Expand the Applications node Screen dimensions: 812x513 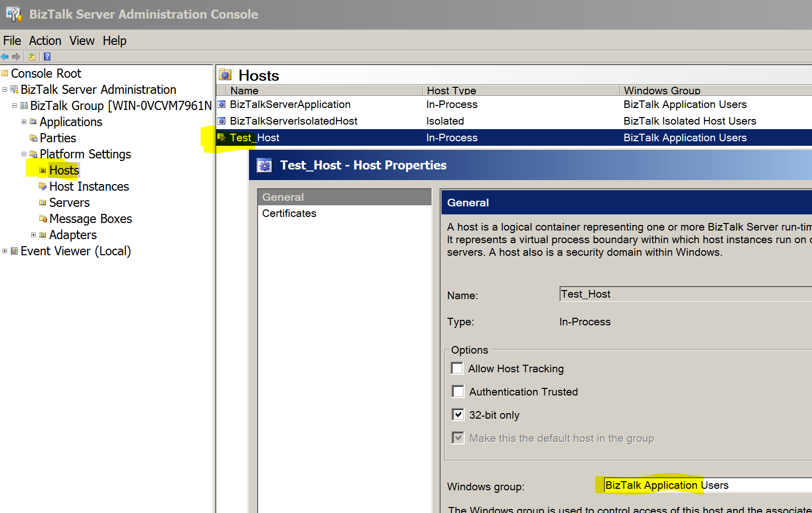[x=24, y=122]
